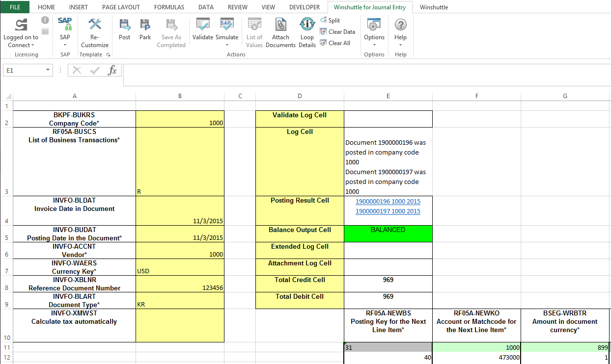Screen dimensions: 611x364
Task: Select the Currency Key cell USD
Action: pyautogui.click(x=180, y=267)
